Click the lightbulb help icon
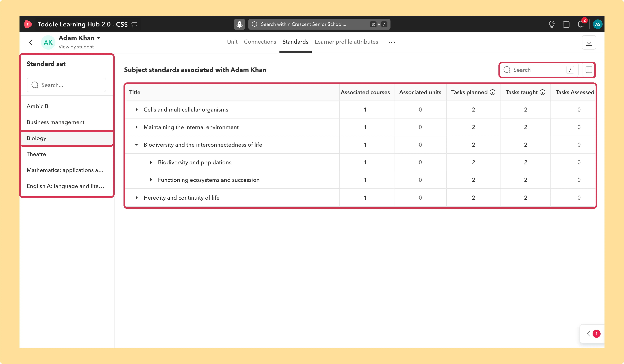The width and height of the screenshot is (624, 364). click(552, 24)
